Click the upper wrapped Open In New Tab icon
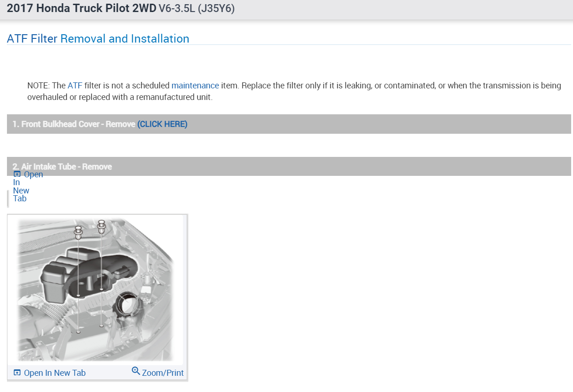 point(17,174)
